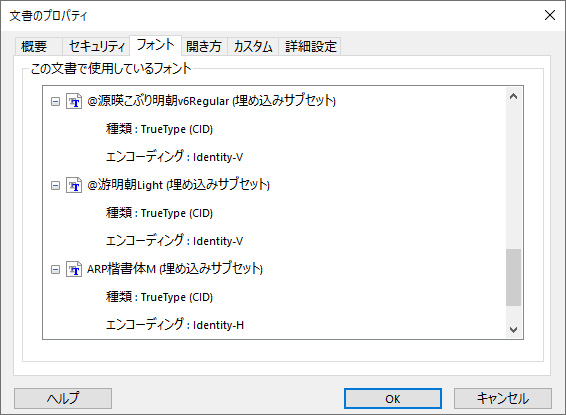
Task: Click the scrollbar up arrow
Action: click(513, 96)
